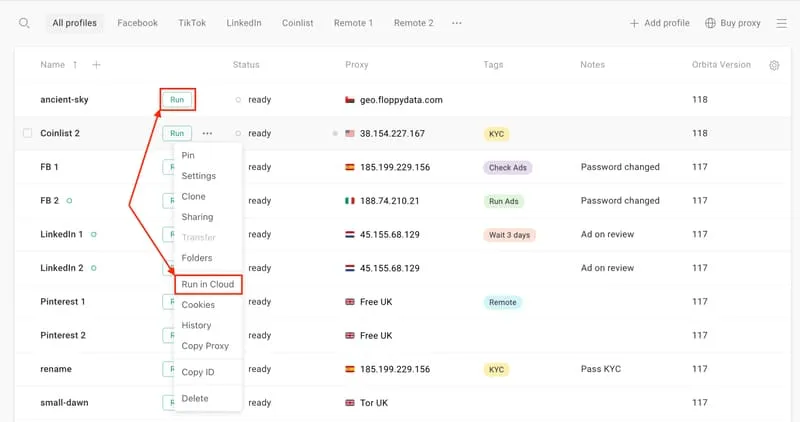The width and height of the screenshot is (800, 422).
Task: Open Coinlist 2 row three-dot menu
Action: click(x=207, y=133)
